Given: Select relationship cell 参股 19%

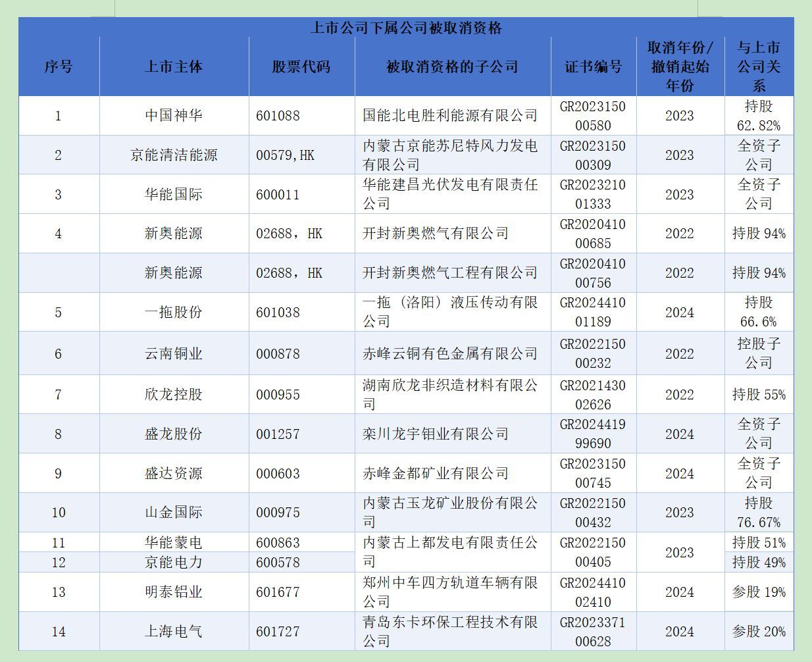Looking at the screenshot, I should click(759, 592).
